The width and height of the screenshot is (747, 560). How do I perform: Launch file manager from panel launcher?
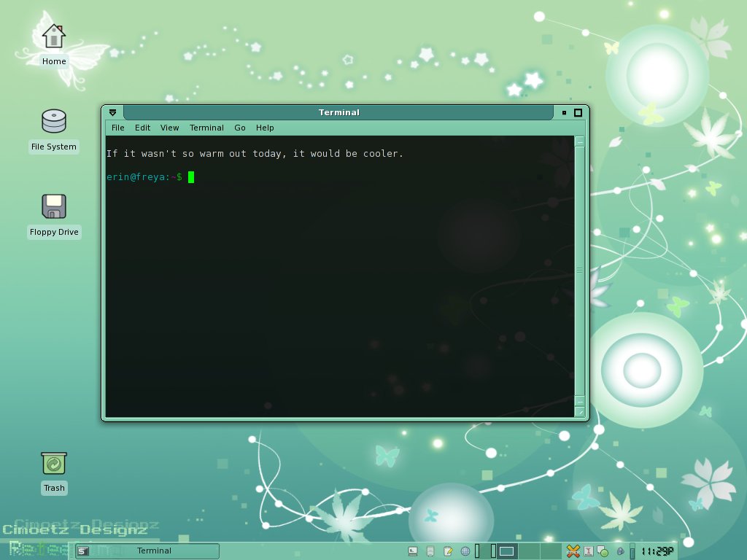pos(430,551)
